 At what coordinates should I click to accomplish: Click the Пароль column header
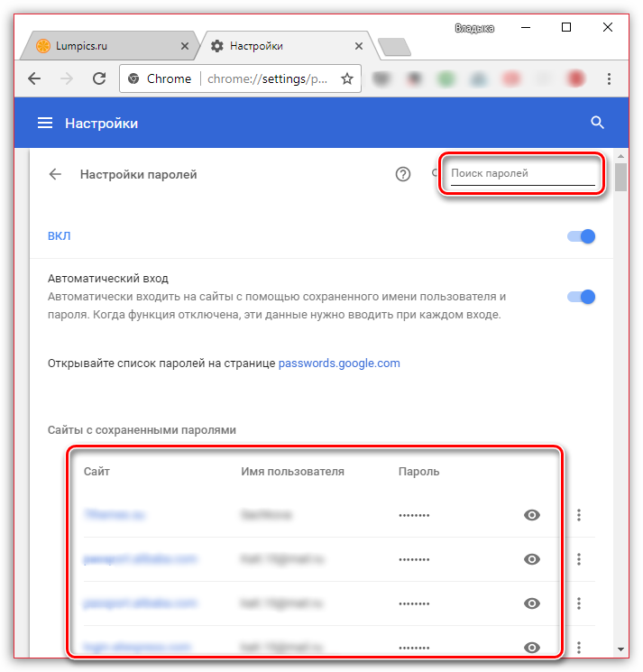pos(419,472)
